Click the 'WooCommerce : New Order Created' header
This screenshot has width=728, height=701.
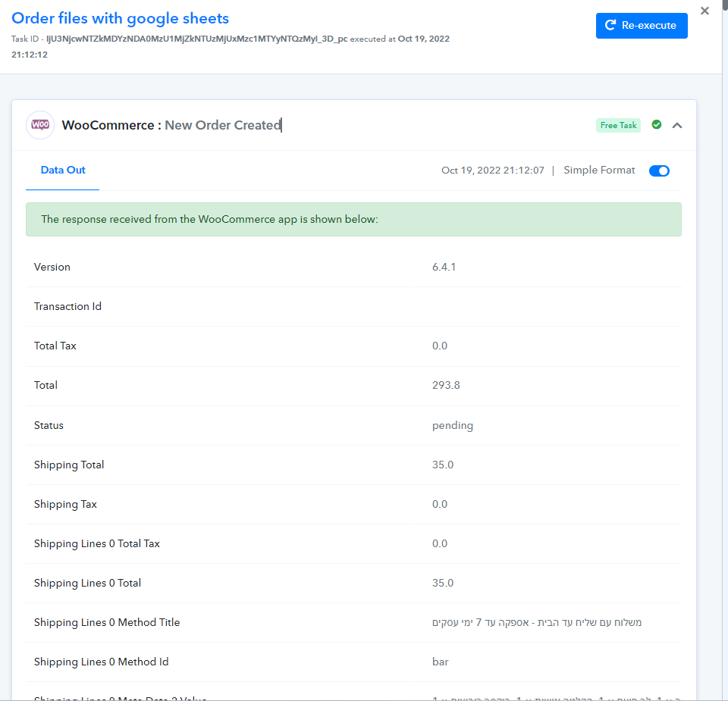(x=171, y=125)
